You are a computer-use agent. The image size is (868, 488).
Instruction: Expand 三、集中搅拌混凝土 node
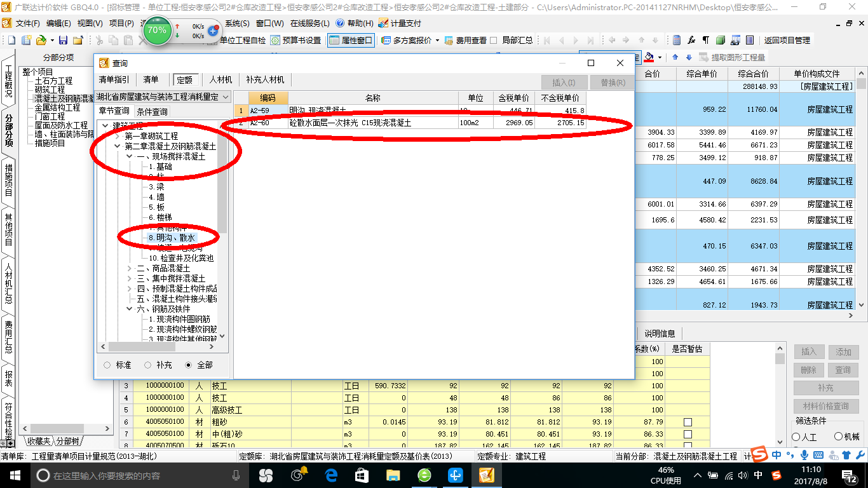click(129, 278)
